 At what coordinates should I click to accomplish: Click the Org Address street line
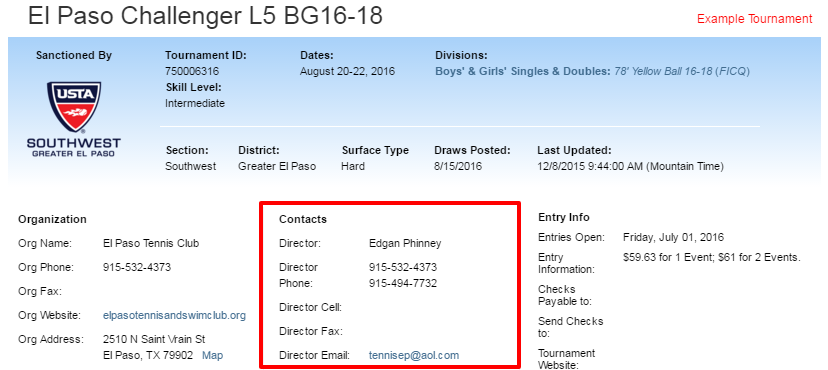(x=154, y=339)
